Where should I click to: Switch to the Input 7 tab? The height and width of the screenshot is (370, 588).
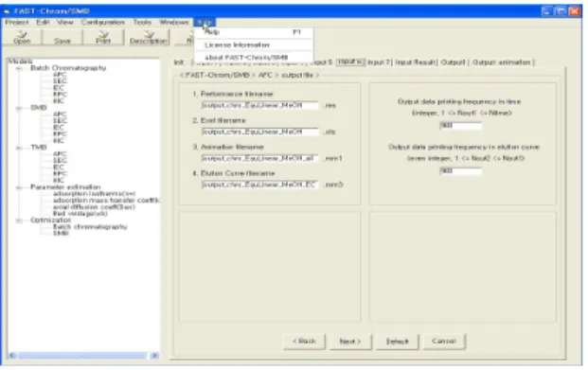[x=379, y=62]
